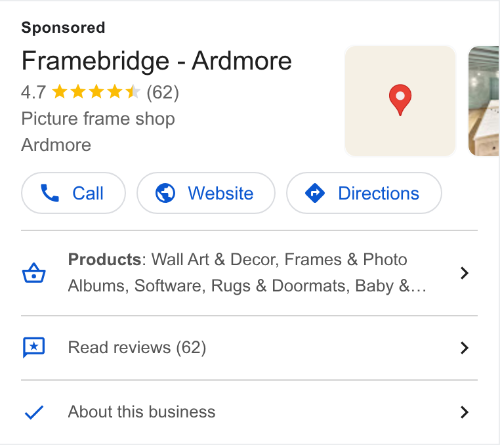The width and height of the screenshot is (500, 445).
Task: Click the red map pin marker
Action: point(400,100)
